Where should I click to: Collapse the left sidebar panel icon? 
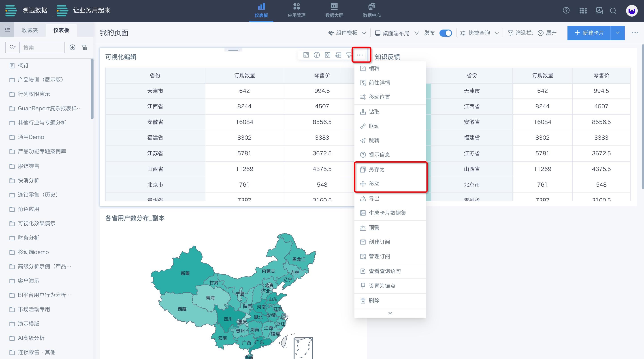(x=7, y=29)
